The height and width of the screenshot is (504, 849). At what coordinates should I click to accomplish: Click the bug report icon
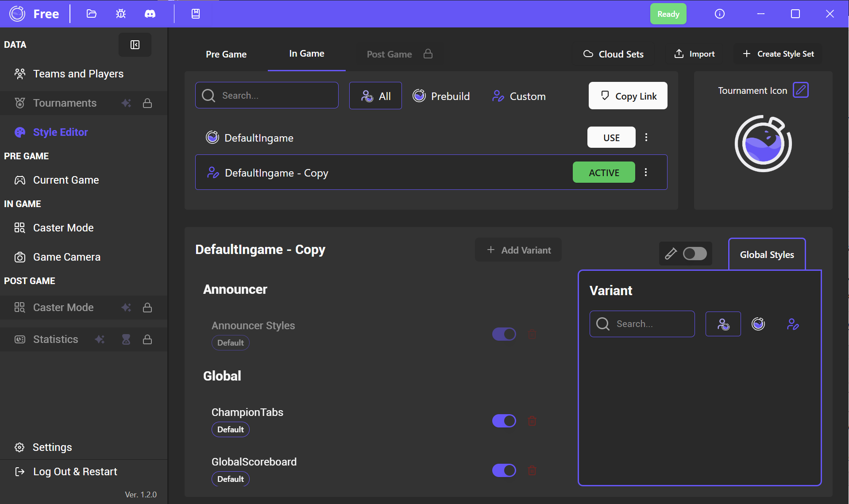[x=120, y=14]
